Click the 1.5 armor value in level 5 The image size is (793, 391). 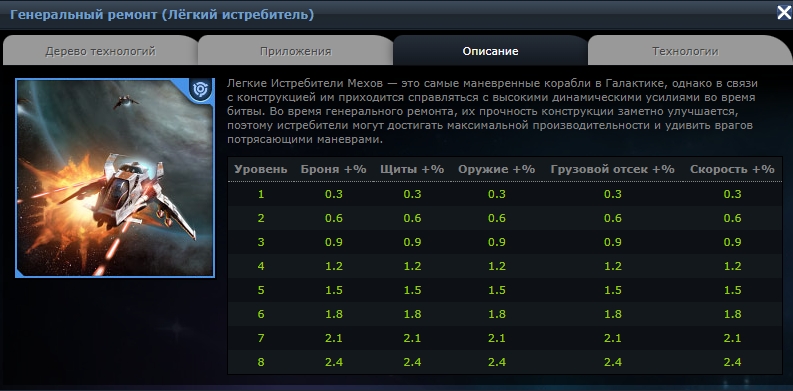point(334,290)
